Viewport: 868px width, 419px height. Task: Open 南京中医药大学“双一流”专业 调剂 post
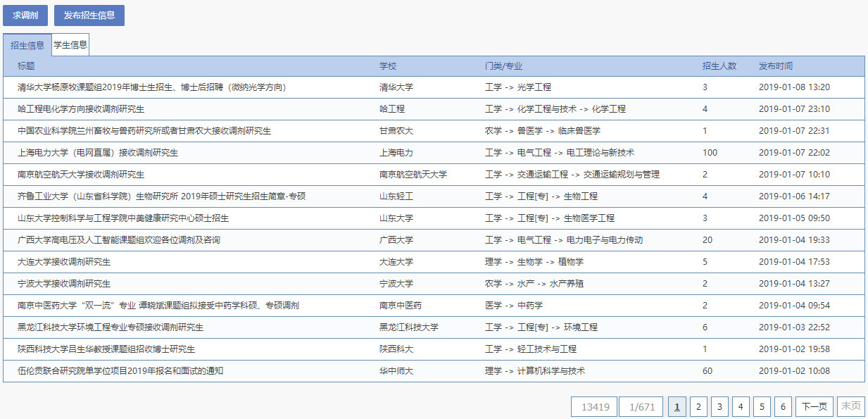coord(158,306)
